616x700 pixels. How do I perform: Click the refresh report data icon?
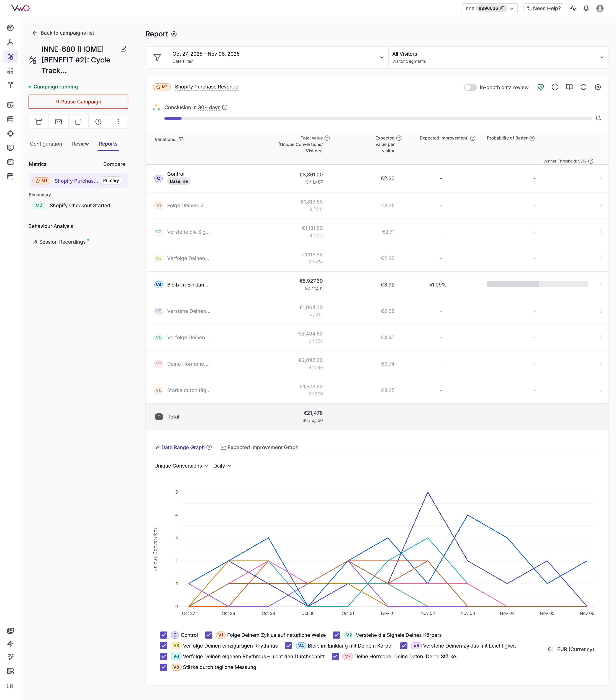point(584,87)
